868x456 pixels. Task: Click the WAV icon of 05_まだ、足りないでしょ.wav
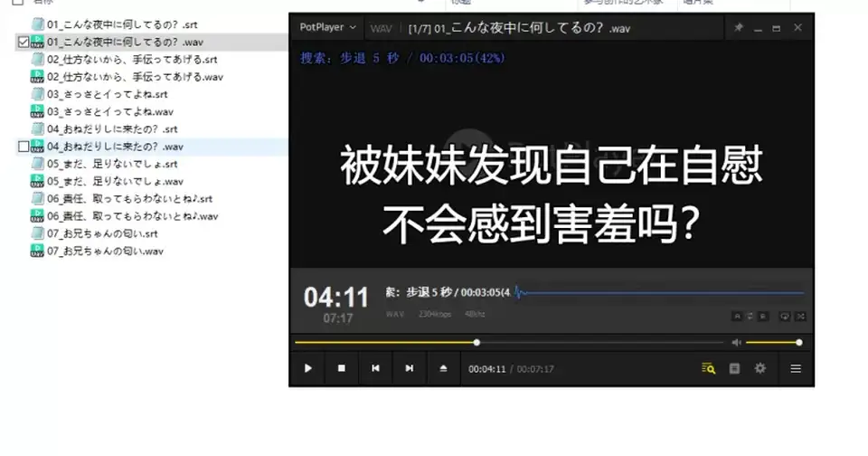37,181
